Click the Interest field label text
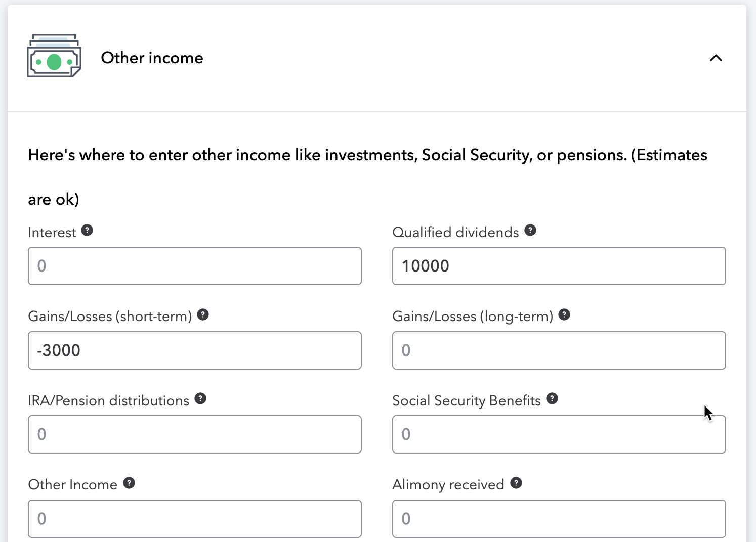This screenshot has height=542, width=756. pos(52,232)
